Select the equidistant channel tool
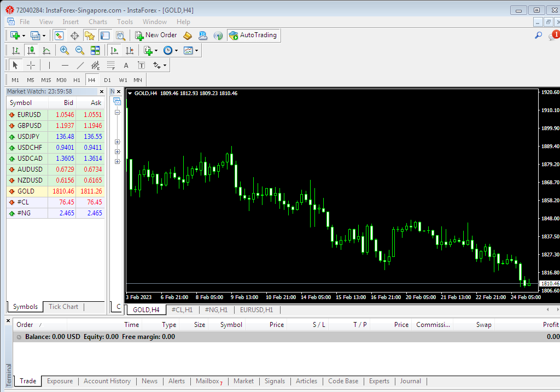The width and height of the screenshot is (560, 392). click(95, 66)
